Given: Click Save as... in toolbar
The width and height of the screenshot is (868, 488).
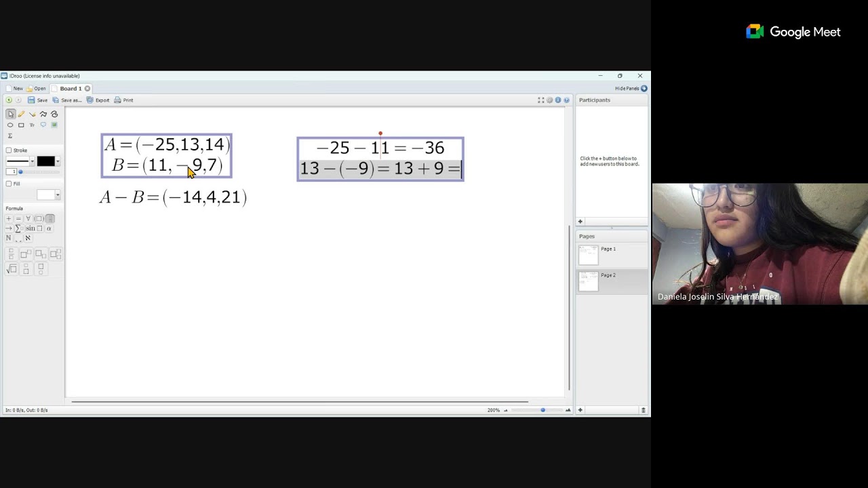Looking at the screenshot, I should coord(67,100).
